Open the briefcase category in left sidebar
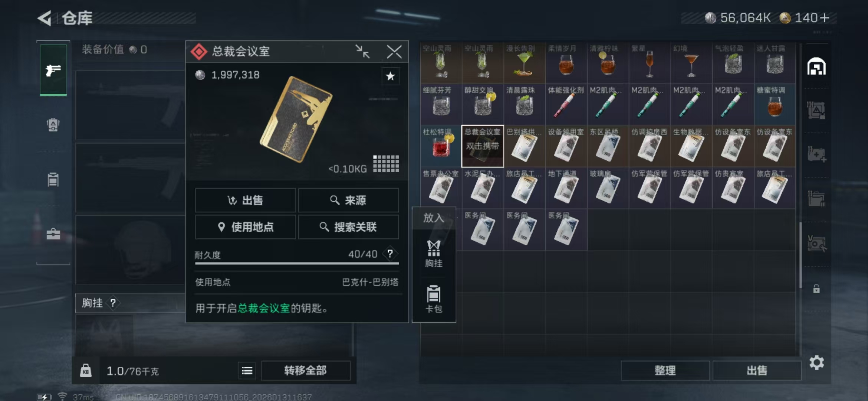 [53, 234]
